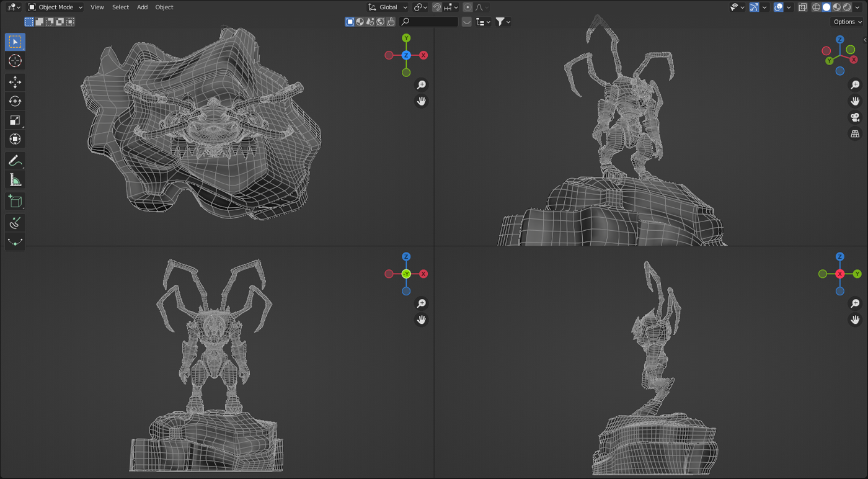Click the search input field
The image size is (868, 479).
point(429,22)
